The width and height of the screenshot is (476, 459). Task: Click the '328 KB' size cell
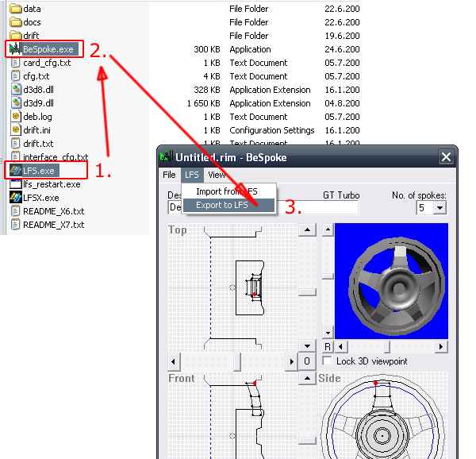(207, 90)
